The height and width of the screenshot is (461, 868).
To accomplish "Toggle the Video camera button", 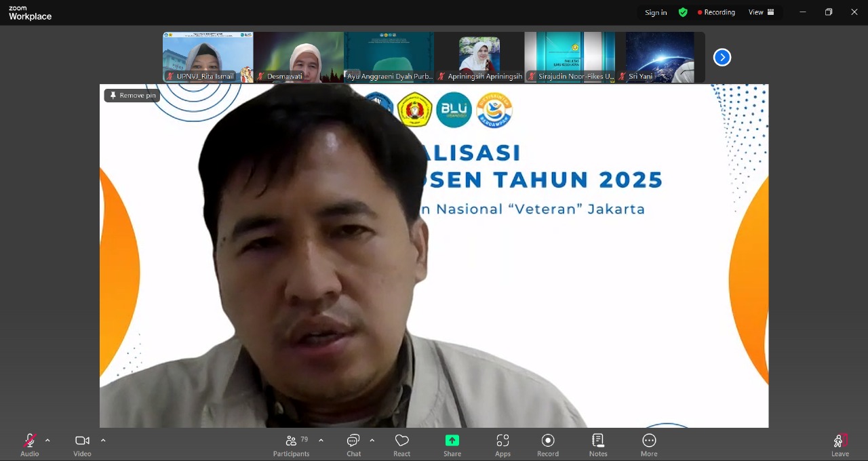I will pyautogui.click(x=82, y=445).
